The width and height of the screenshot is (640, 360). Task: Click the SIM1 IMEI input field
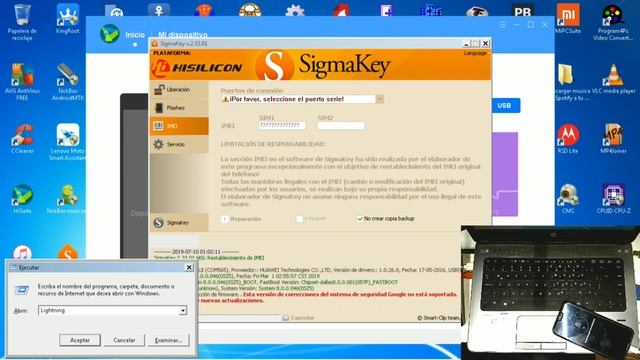click(282, 126)
